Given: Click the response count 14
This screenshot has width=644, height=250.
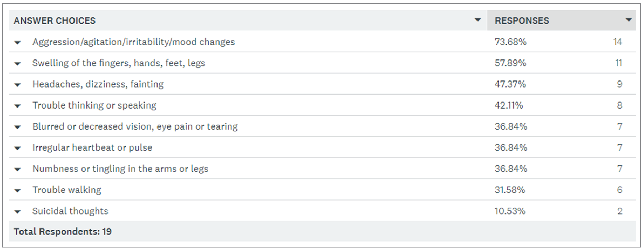Looking at the screenshot, I should coord(617,42).
